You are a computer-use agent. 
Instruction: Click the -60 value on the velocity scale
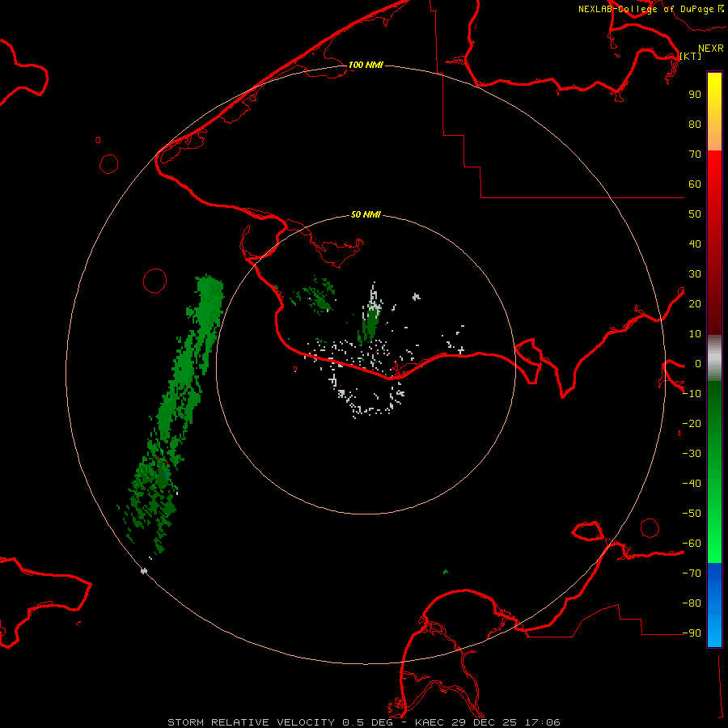[692, 544]
